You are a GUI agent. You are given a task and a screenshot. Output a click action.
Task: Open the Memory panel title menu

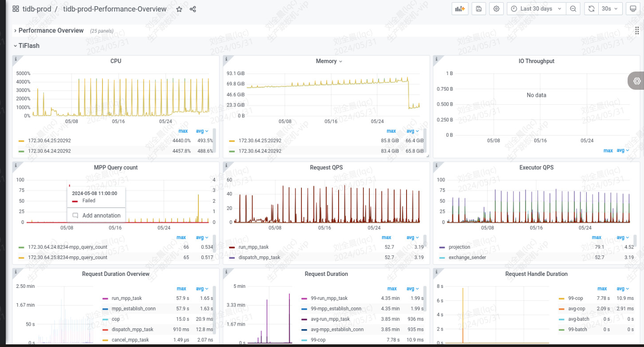coord(328,61)
